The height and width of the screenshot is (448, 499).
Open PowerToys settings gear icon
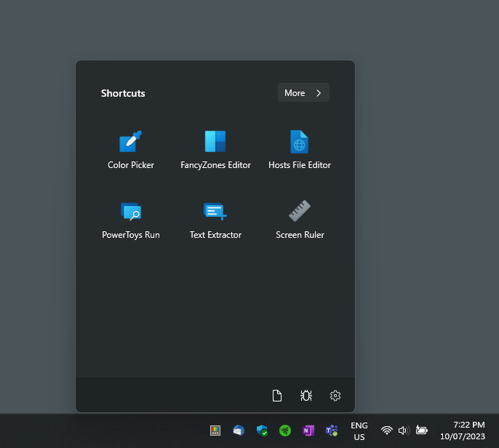tap(335, 396)
